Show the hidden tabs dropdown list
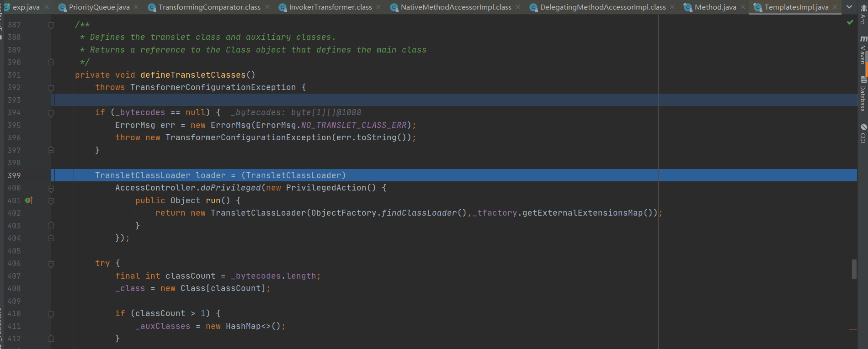The height and width of the screenshot is (349, 868). 849,7
